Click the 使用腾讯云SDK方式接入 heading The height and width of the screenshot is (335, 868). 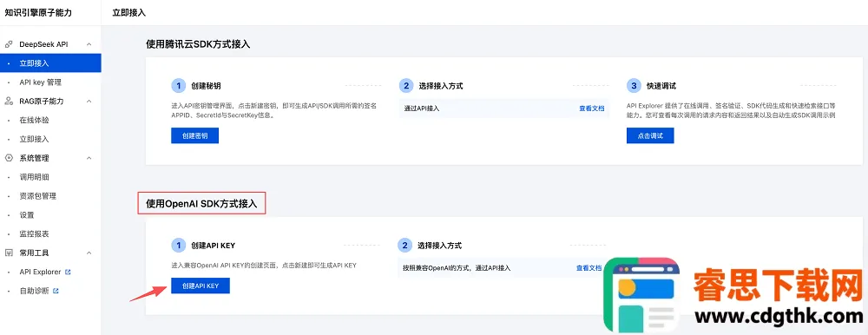(x=198, y=44)
